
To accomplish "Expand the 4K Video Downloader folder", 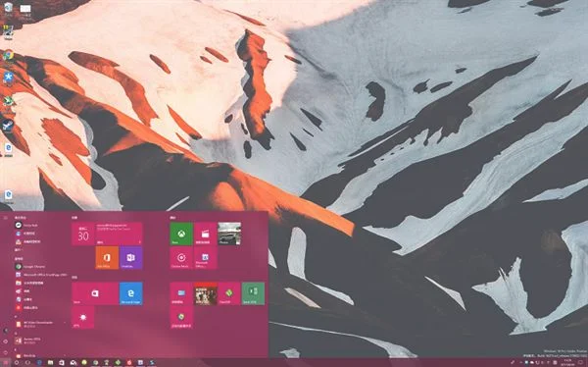I will 39,323.
